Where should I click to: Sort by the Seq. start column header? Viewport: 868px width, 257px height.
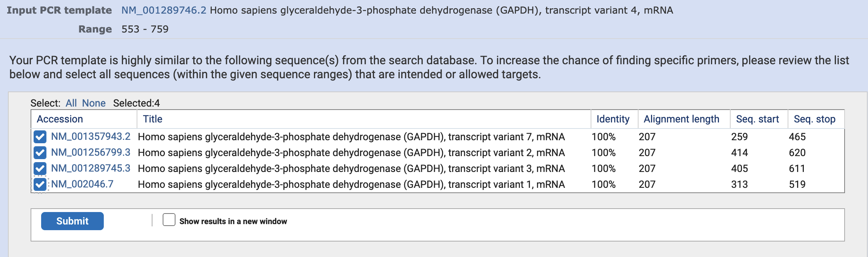click(x=757, y=119)
